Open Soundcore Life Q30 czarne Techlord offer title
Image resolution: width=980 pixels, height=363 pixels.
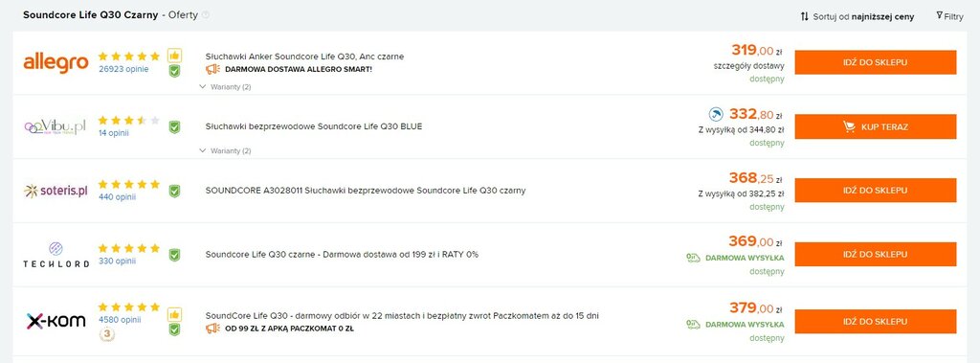pos(342,255)
